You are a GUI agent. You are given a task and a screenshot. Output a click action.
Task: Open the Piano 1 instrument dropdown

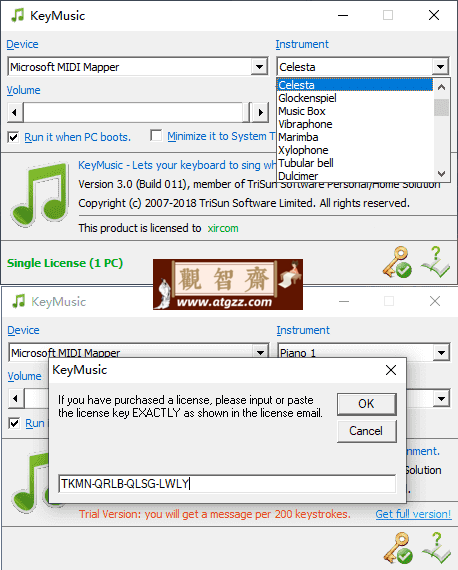[441, 353]
